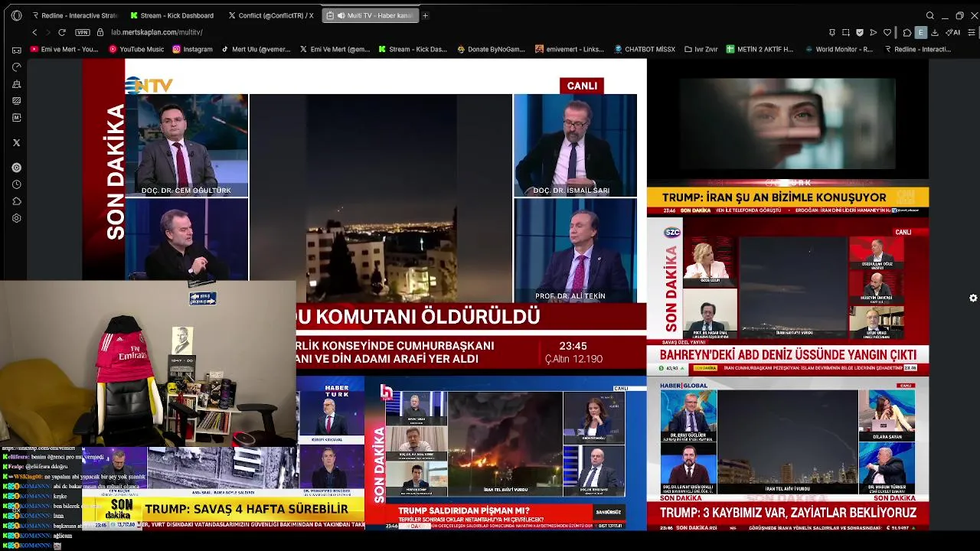Bookmark this page with the heart icon

(887, 32)
